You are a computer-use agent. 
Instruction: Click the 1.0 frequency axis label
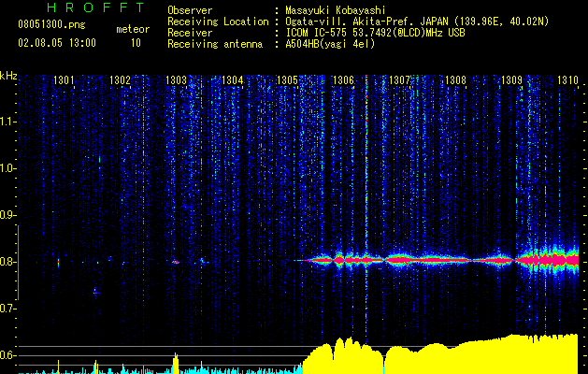click(x=7, y=169)
